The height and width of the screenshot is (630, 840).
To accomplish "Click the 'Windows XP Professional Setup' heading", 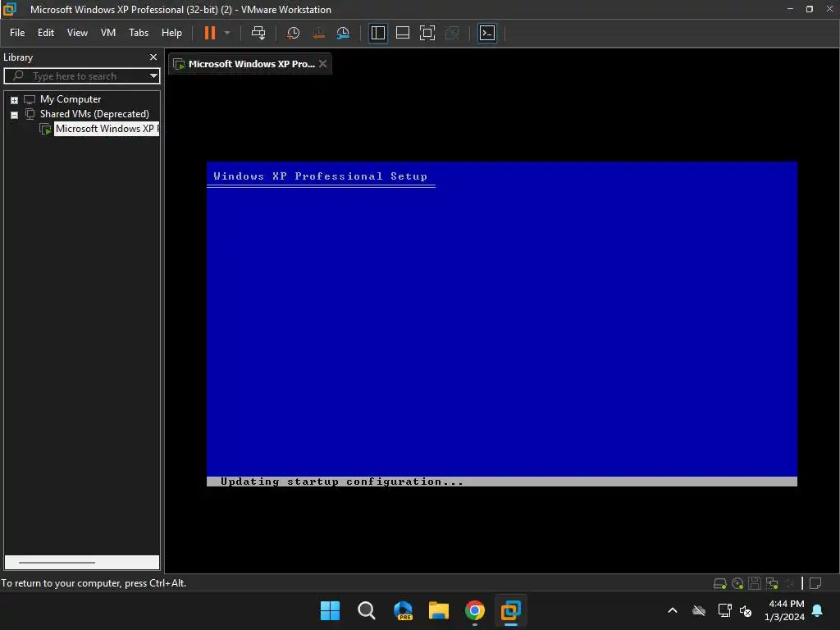I will point(321,176).
